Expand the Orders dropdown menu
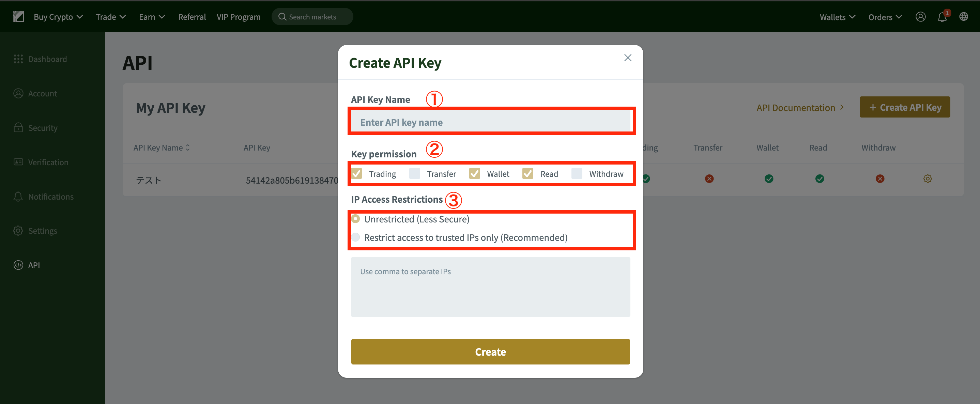Viewport: 980px width, 404px height. pyautogui.click(x=885, y=17)
